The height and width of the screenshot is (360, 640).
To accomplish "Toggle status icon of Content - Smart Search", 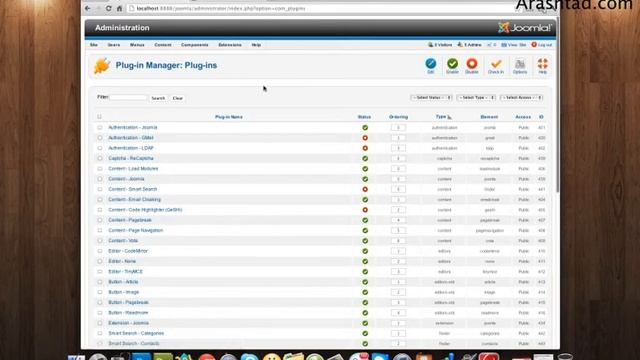I will click(365, 189).
